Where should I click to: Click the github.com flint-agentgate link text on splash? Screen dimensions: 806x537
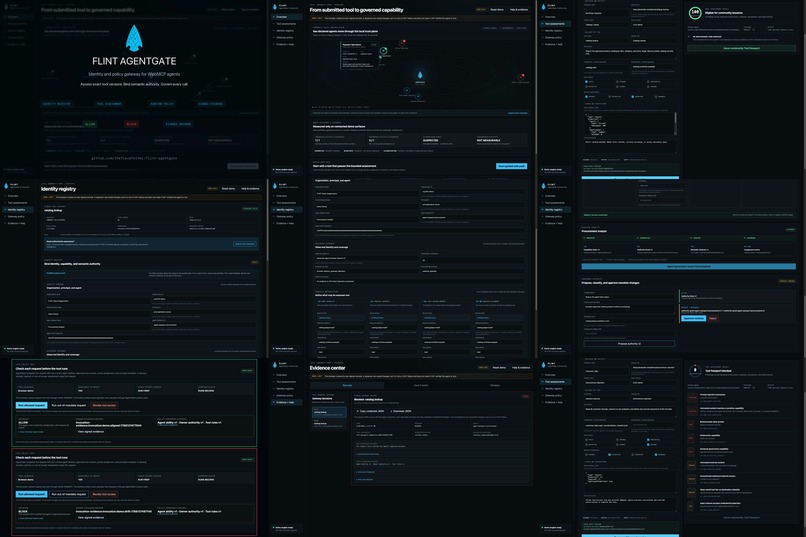[134, 158]
